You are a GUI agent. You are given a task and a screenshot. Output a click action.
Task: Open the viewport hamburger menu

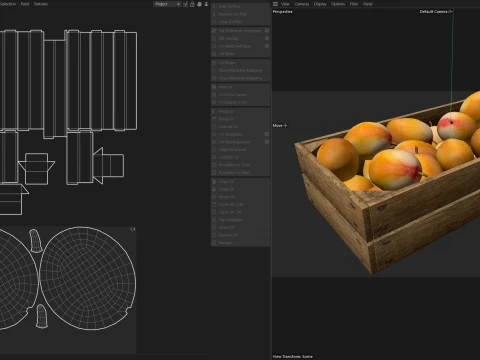coord(275,4)
